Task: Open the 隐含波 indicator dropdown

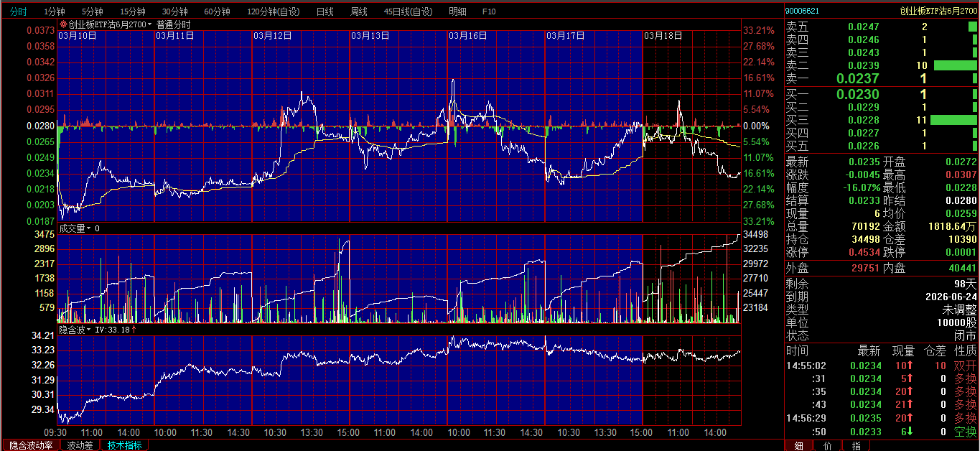Action: [75, 330]
